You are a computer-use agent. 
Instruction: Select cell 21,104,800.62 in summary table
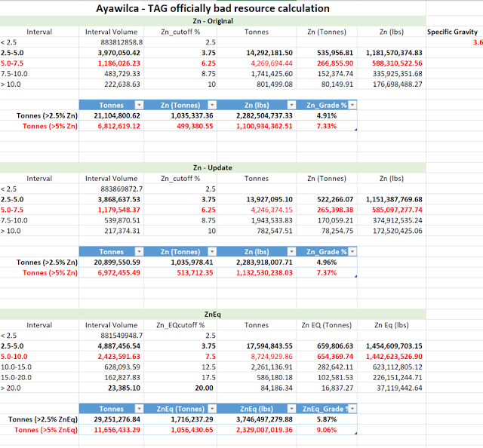point(111,116)
